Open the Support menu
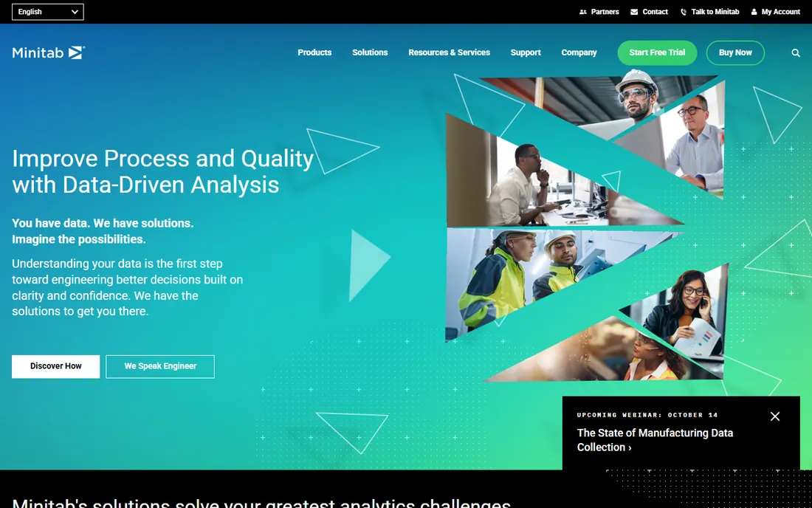812x508 pixels. click(525, 52)
